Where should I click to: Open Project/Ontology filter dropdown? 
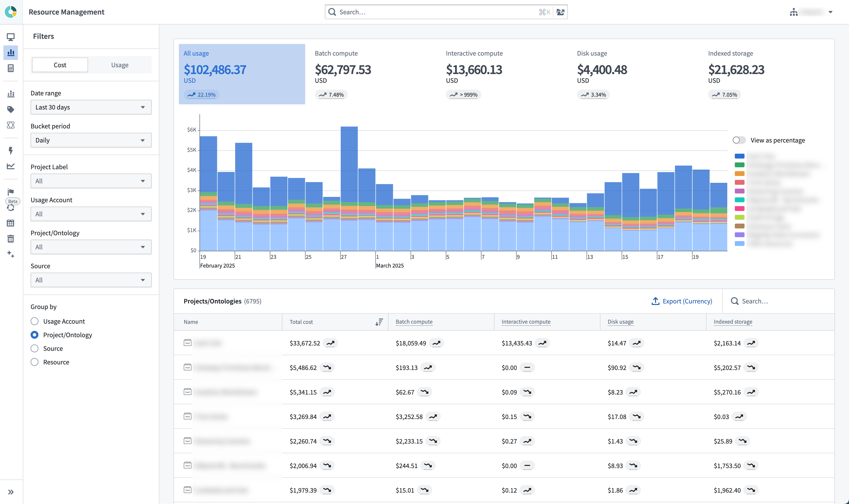91,247
